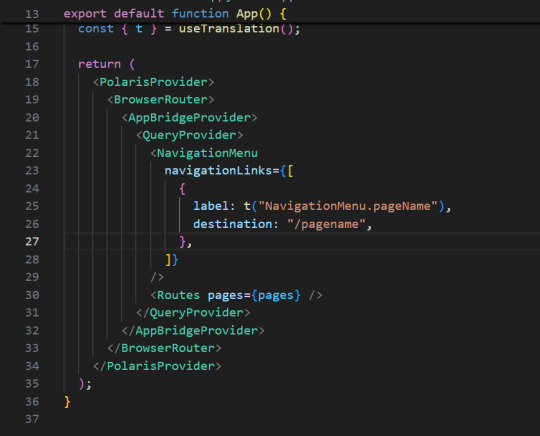Click line number 36 in gutter
This screenshot has height=436, width=540.
pyautogui.click(x=32, y=402)
